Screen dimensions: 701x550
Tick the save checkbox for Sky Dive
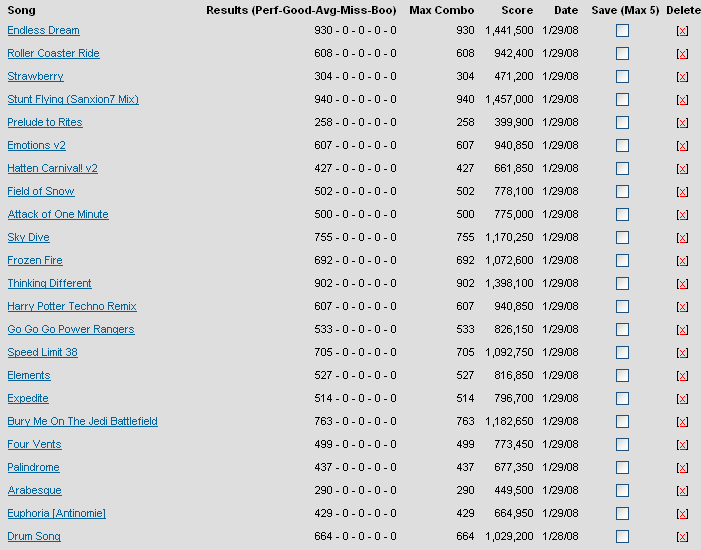pos(622,238)
